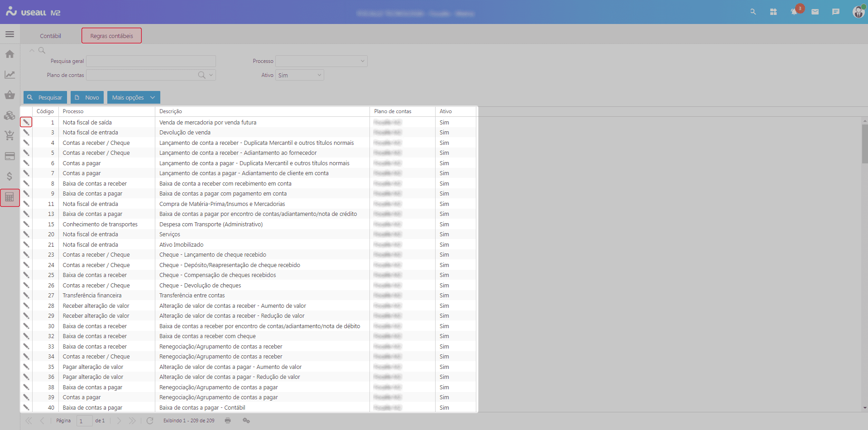Expand the Processo dropdown
Viewport: 868px width, 430px height.
click(x=321, y=61)
